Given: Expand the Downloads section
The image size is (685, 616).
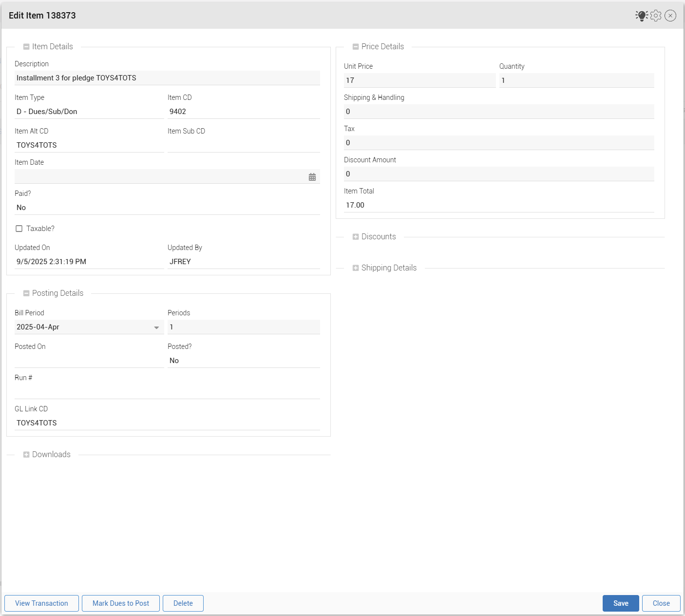Looking at the screenshot, I should click(26, 455).
